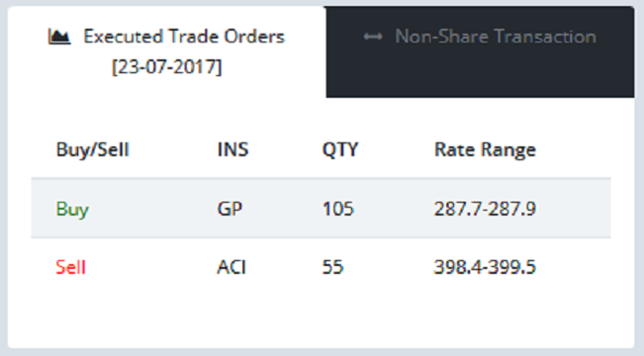Switch to the Non-Share Transaction tab
This screenshot has width=644, height=356.
pyautogui.click(x=480, y=51)
